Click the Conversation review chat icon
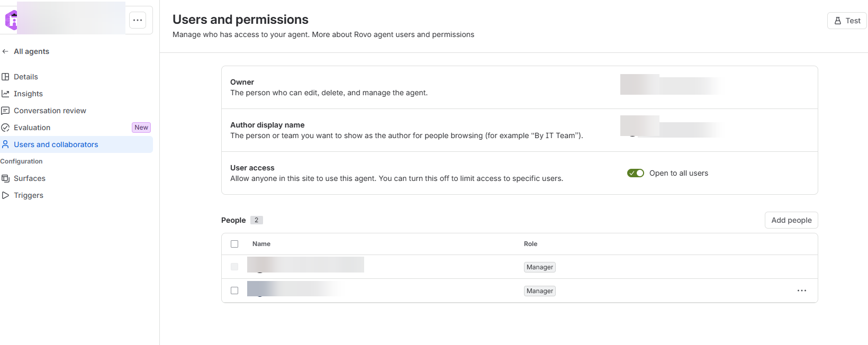The height and width of the screenshot is (345, 868). tap(5, 111)
